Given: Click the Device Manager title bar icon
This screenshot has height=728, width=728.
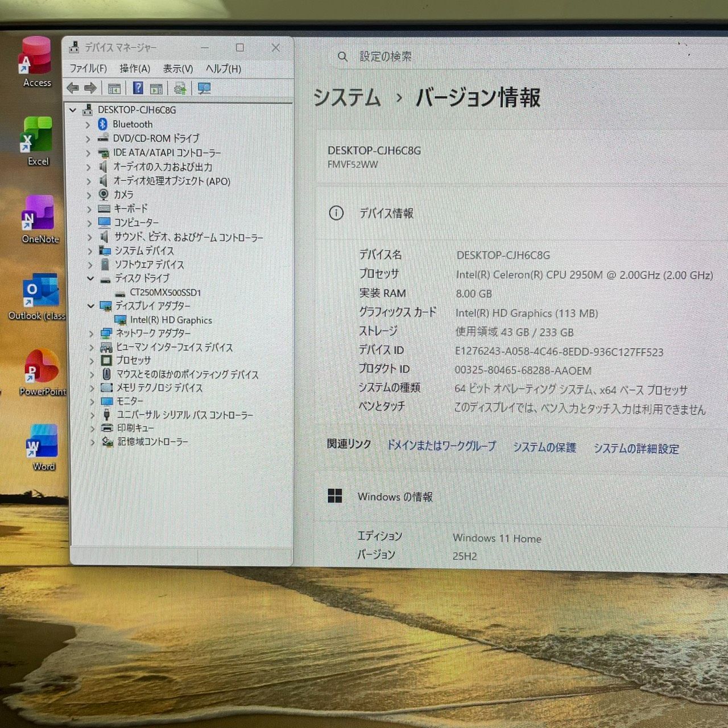Looking at the screenshot, I should (x=74, y=47).
